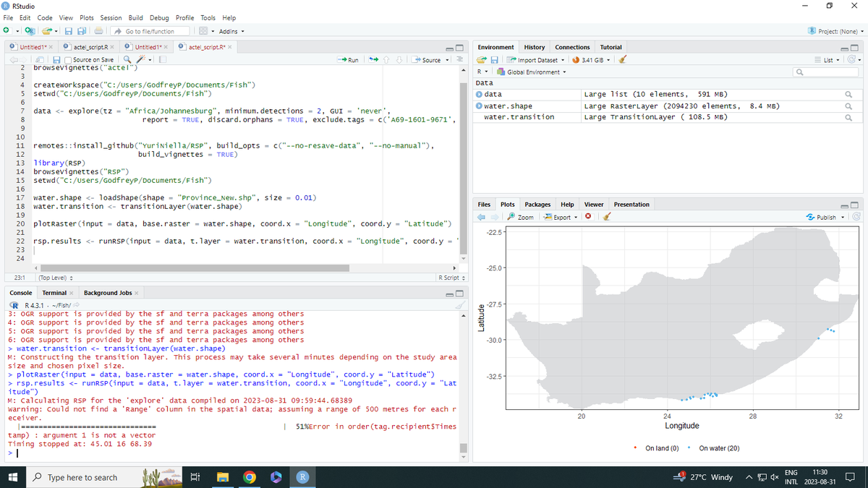Image resolution: width=868 pixels, height=488 pixels.
Task: Open notification center in system tray
Action: (x=850, y=477)
